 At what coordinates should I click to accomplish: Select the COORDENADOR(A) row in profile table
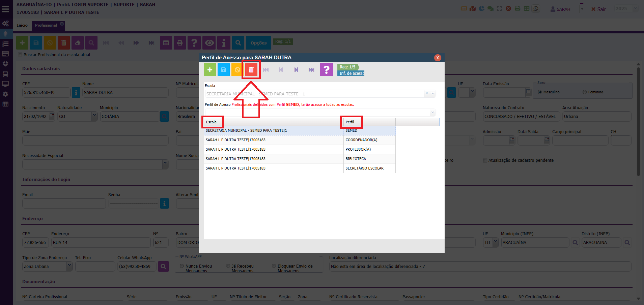(x=299, y=140)
